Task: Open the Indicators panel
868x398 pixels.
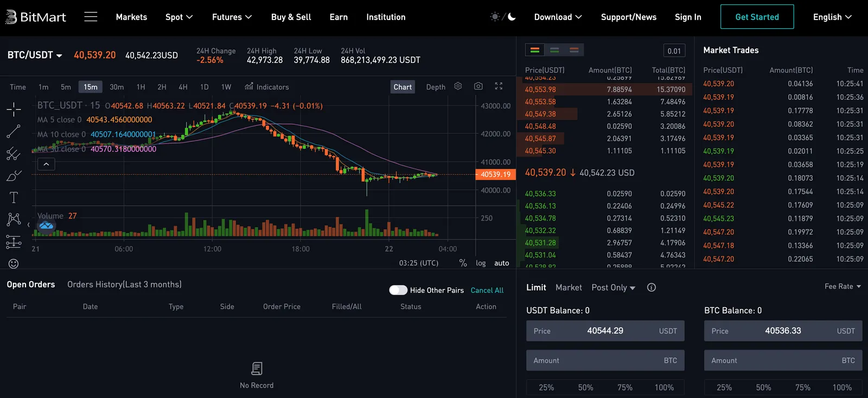Action: pyautogui.click(x=267, y=87)
